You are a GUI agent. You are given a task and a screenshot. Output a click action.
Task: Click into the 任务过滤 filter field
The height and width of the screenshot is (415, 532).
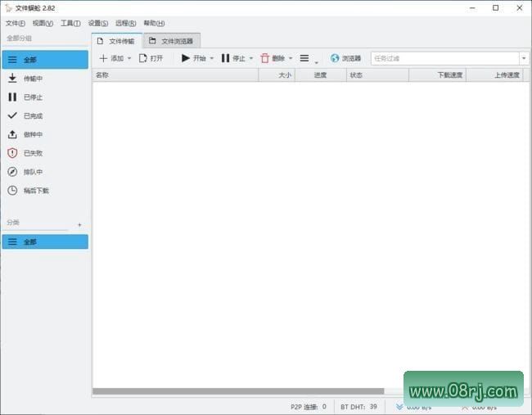(x=444, y=58)
